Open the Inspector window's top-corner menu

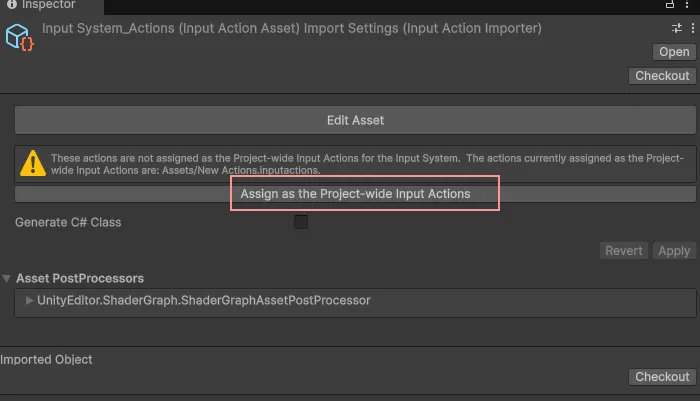coord(688,5)
